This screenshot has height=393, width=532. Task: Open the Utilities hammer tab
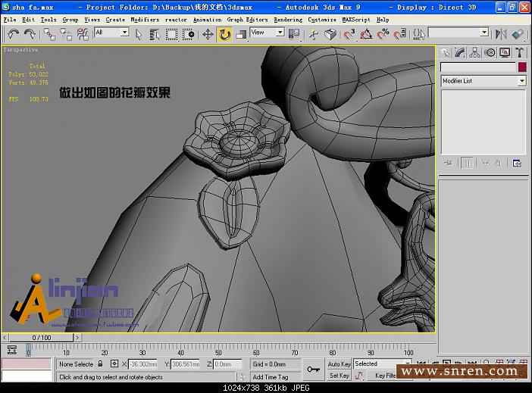tap(520, 52)
